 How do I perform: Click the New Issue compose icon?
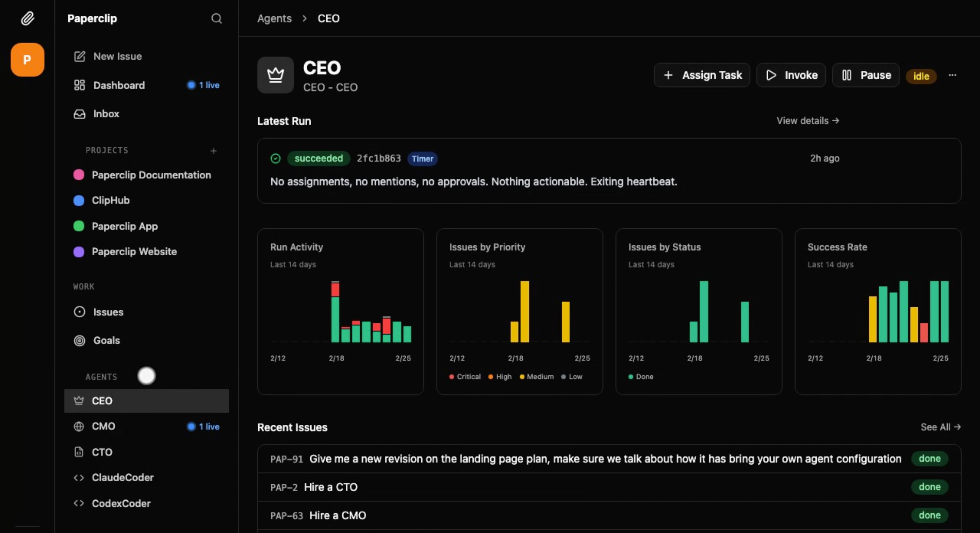point(80,56)
